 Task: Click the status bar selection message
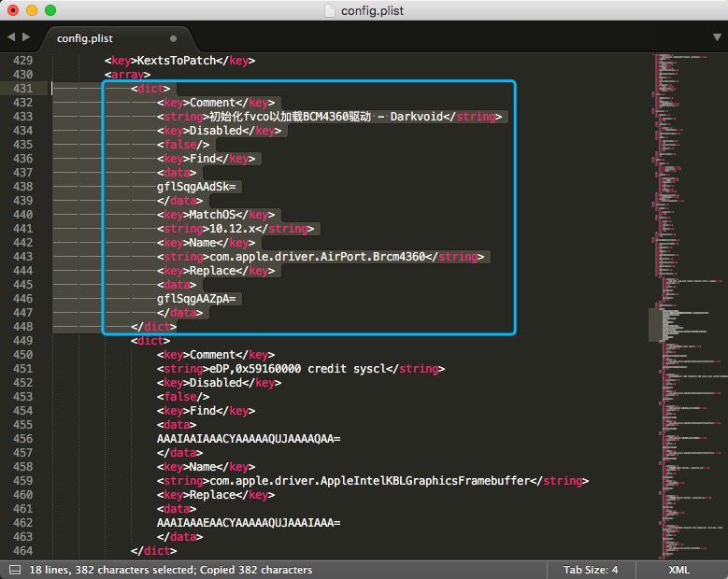[171, 570]
